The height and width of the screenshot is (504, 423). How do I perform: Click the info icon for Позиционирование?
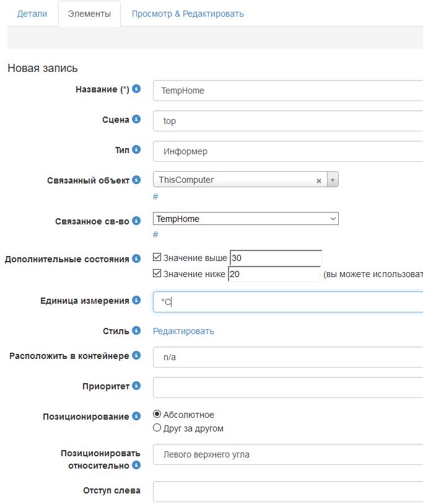pyautogui.click(x=136, y=416)
